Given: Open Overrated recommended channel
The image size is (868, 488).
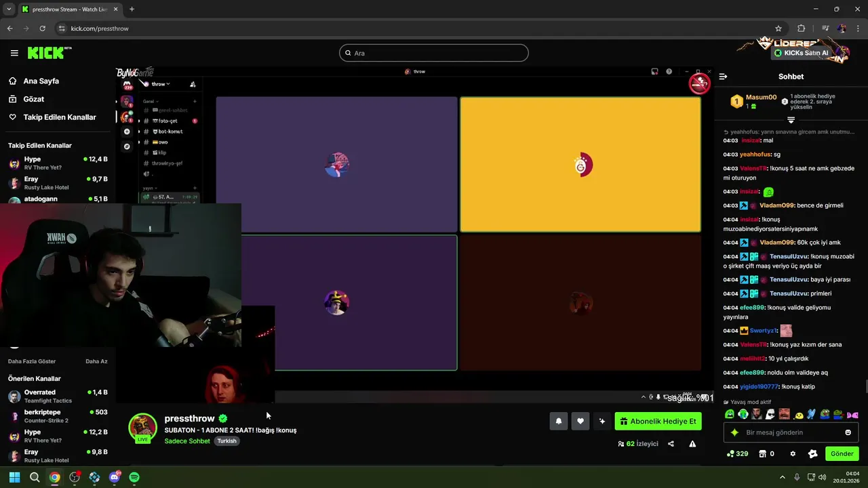Looking at the screenshot, I should [58, 396].
